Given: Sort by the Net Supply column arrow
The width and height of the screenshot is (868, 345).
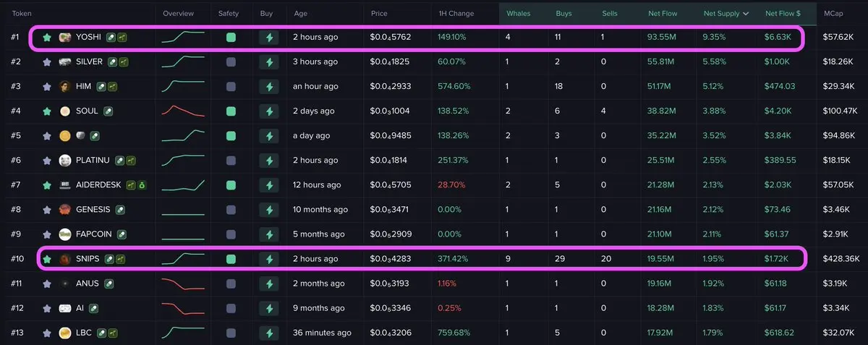Looking at the screenshot, I should click(x=746, y=14).
